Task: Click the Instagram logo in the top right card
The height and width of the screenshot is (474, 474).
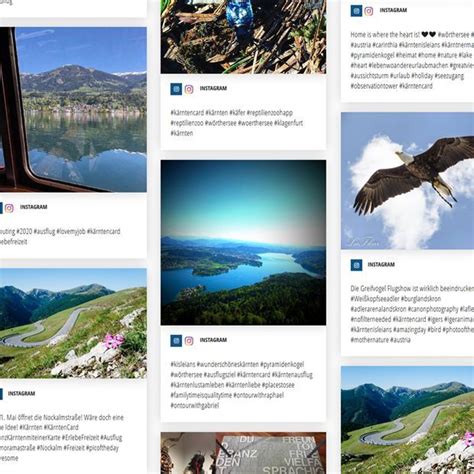Action: 369,11
